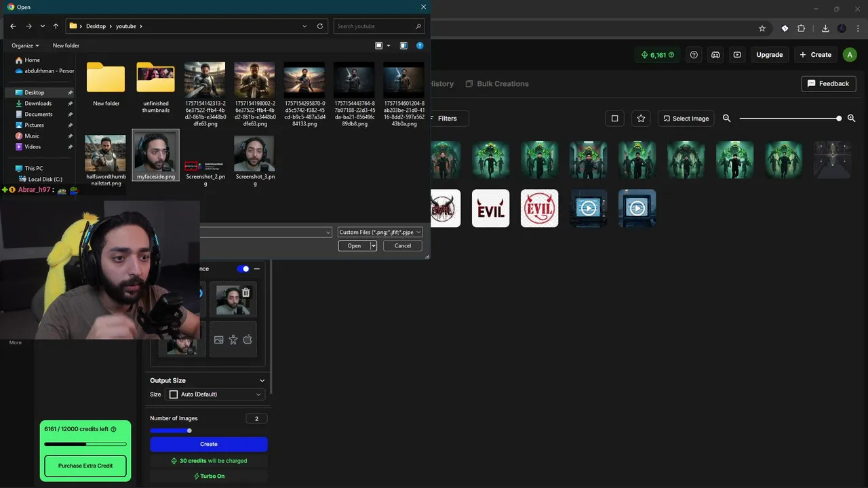
Task: Open the video tutorials icon
Action: pyautogui.click(x=737, y=55)
